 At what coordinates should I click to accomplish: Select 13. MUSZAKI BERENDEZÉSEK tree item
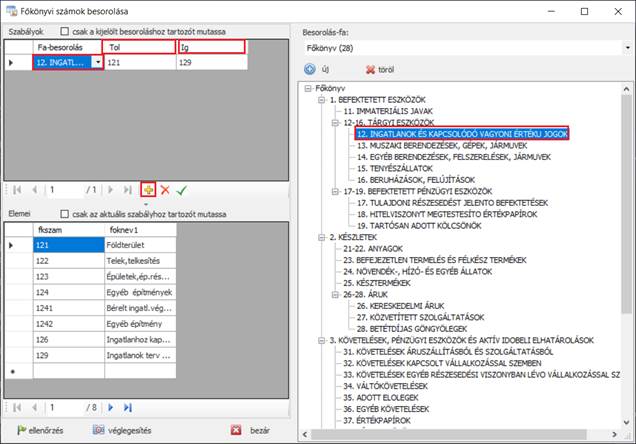(442, 146)
